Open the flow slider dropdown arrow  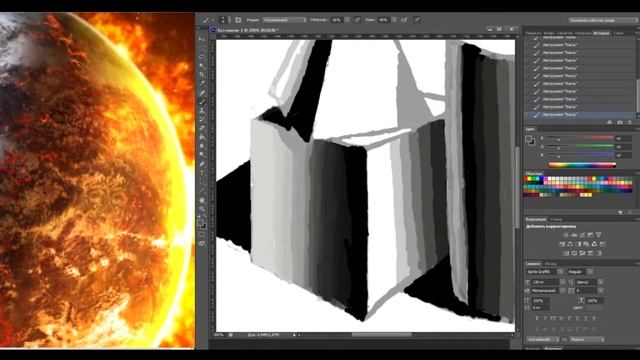click(x=394, y=20)
